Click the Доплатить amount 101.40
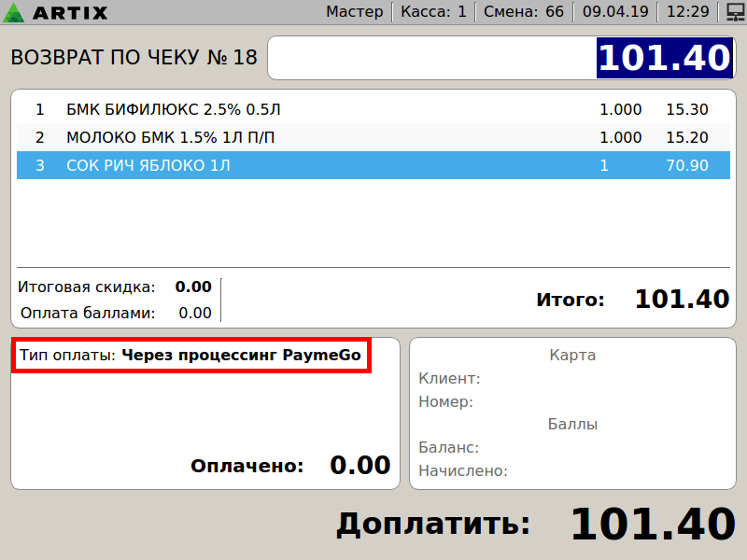The image size is (747, 560). click(x=652, y=524)
